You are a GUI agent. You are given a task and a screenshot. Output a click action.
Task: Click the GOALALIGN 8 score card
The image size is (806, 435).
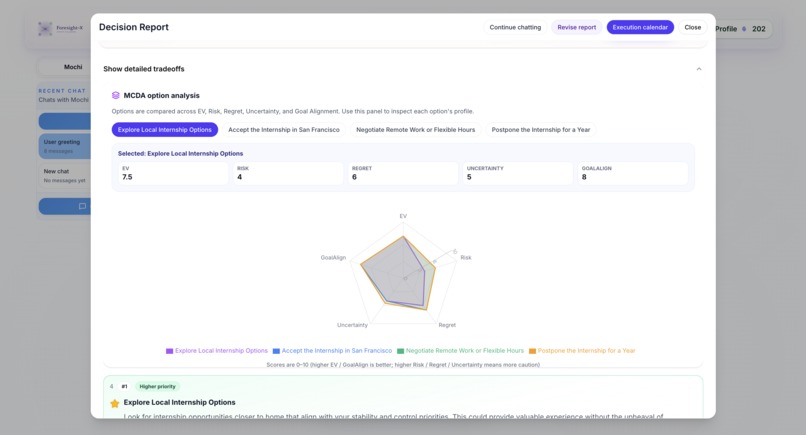[x=633, y=173]
